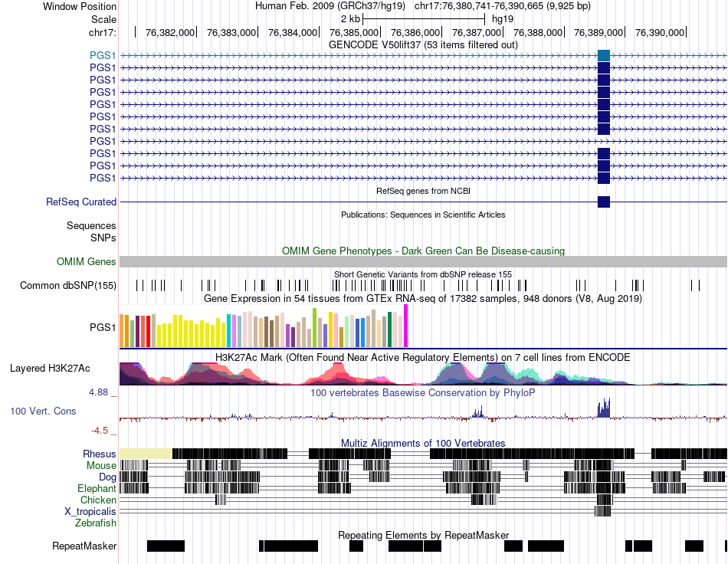Click the Layered H3K27Ac track label

(x=50, y=368)
